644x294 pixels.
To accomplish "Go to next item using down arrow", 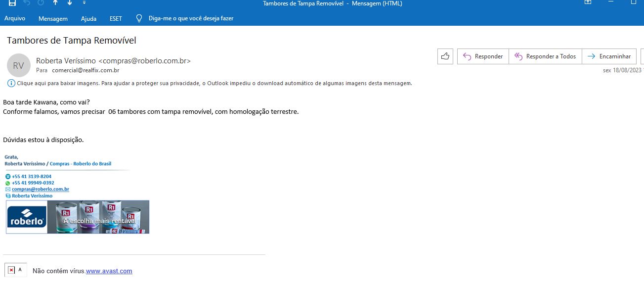I will pyautogui.click(x=69, y=3).
